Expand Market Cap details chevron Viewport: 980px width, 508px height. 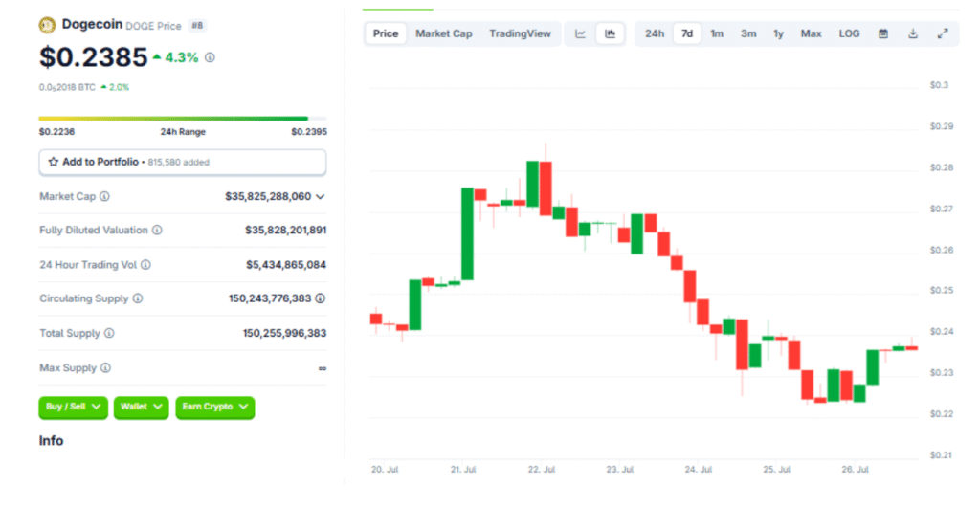320,196
